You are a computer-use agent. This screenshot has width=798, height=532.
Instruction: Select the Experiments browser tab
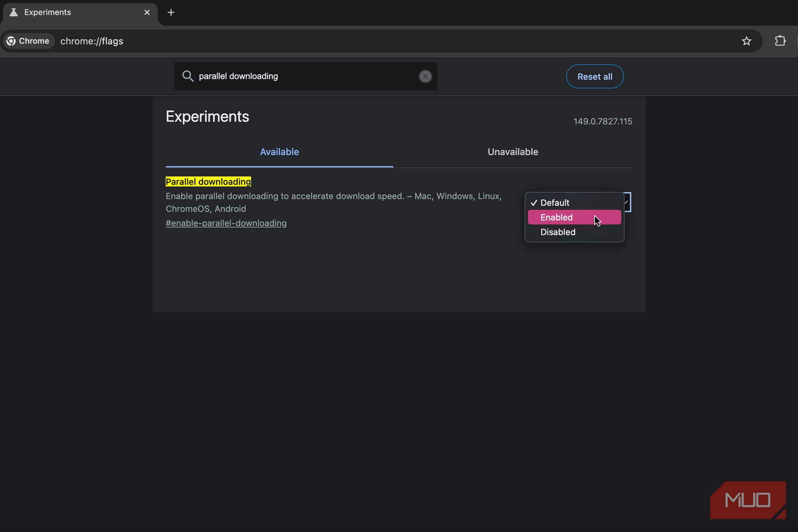click(x=80, y=13)
